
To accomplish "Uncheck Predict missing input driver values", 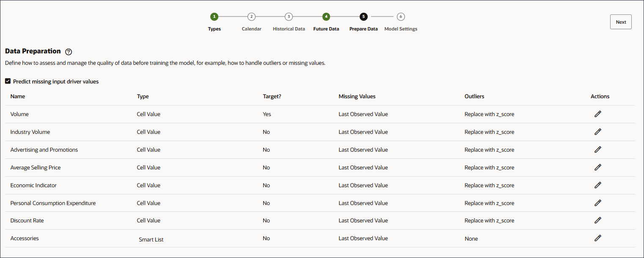I will pos(8,81).
